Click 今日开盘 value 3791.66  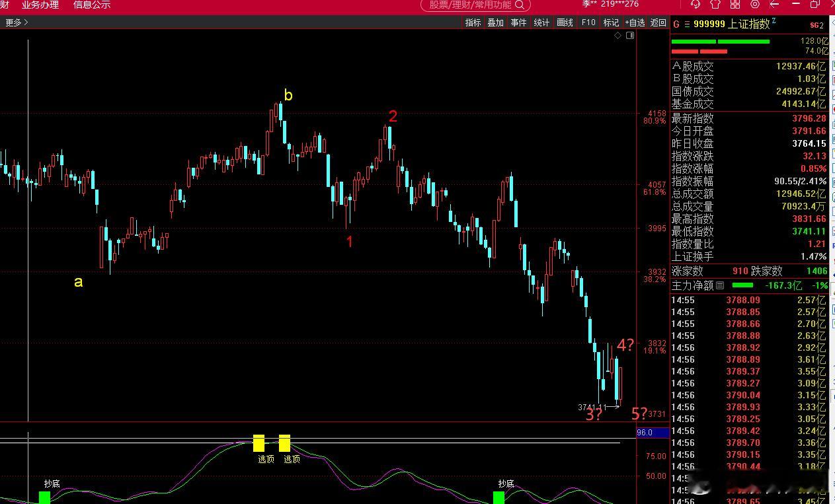click(809, 131)
